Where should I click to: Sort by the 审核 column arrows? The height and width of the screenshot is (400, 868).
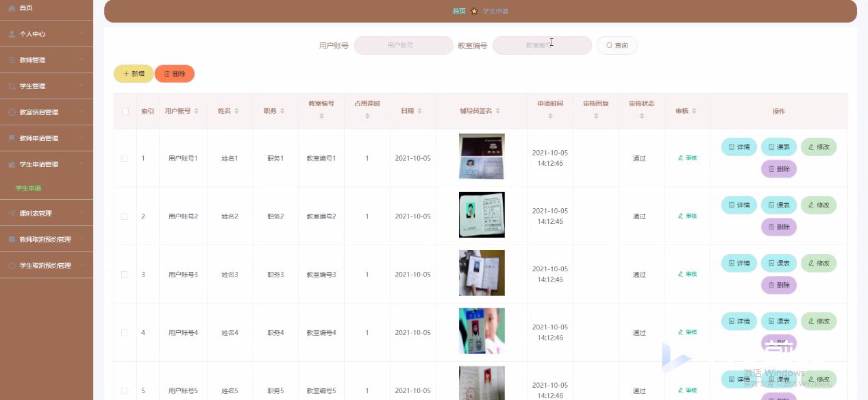[695, 111]
